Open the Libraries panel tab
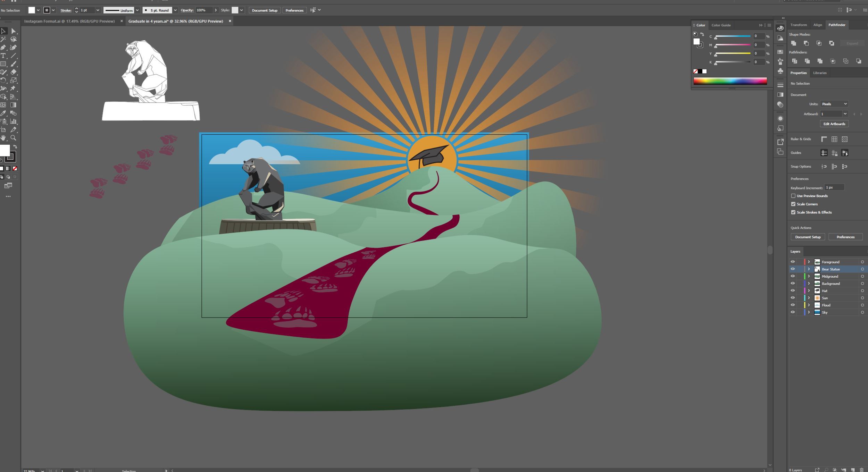 coord(819,73)
